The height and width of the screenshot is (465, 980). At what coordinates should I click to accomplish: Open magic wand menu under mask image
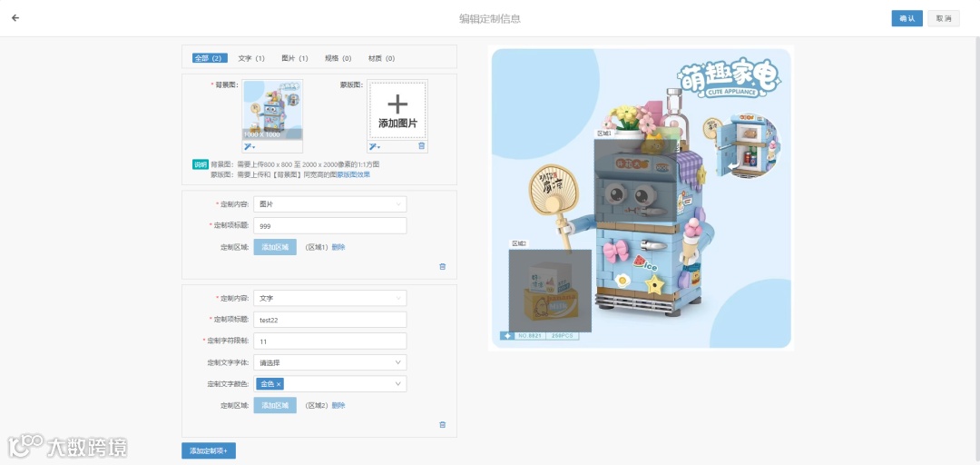click(374, 146)
